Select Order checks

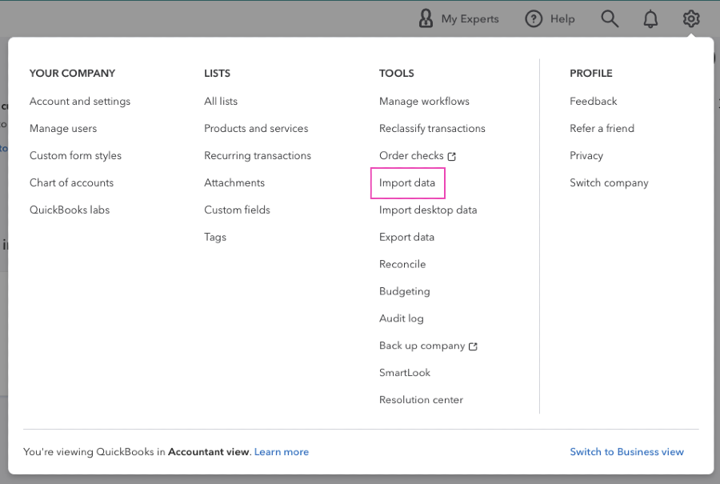coord(411,156)
